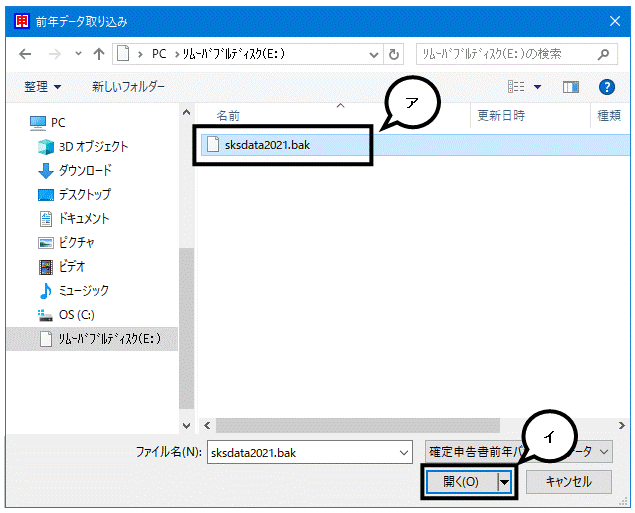
Task: Refresh the current folder view
Action: tap(394, 54)
